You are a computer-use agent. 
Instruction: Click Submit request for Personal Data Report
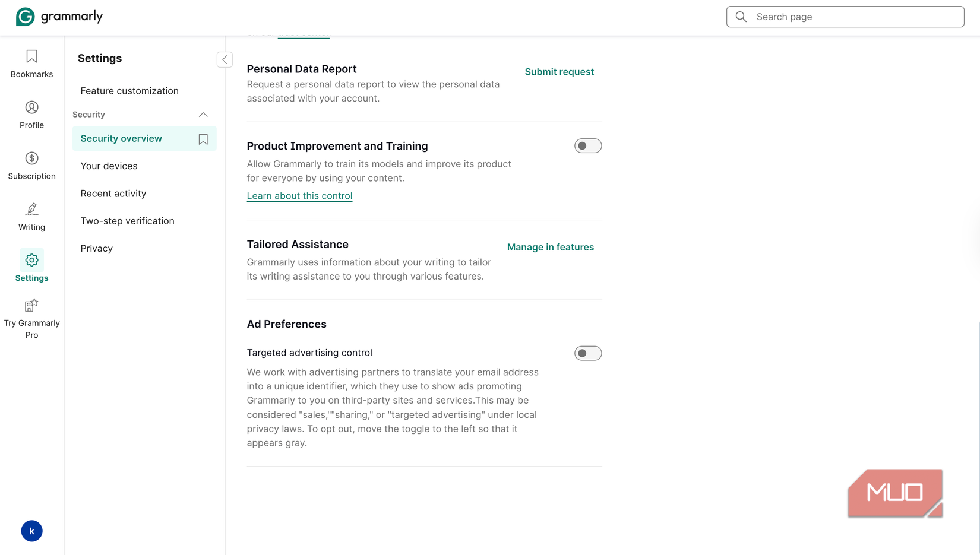559,71
